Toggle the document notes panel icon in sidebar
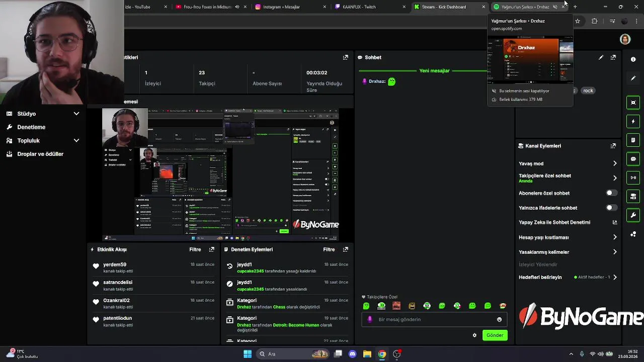 [633, 140]
